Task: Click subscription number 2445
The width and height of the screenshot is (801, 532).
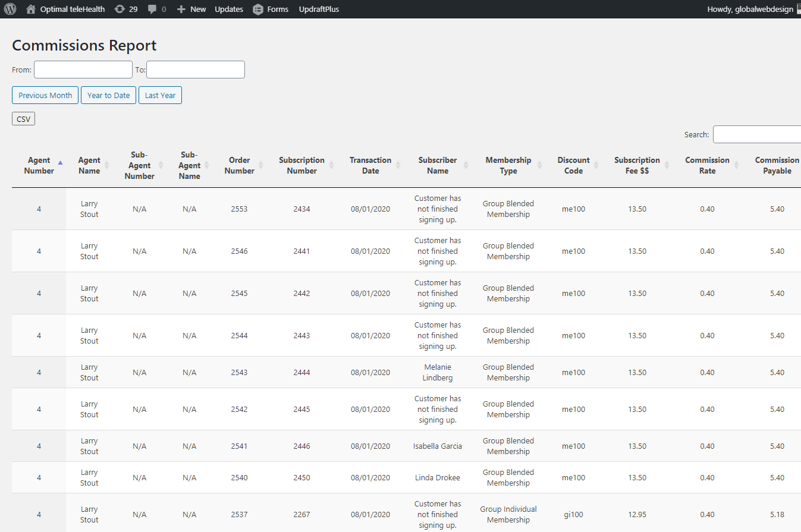Action: pyautogui.click(x=301, y=410)
